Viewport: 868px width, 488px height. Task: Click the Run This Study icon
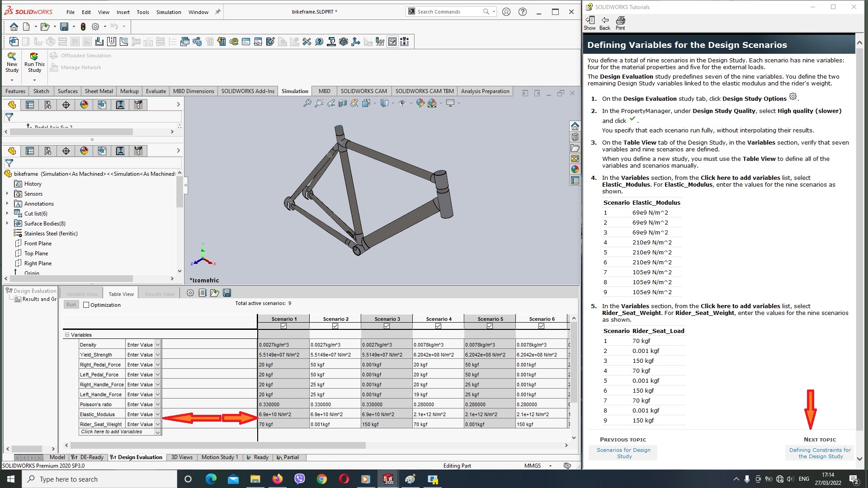coord(34,62)
